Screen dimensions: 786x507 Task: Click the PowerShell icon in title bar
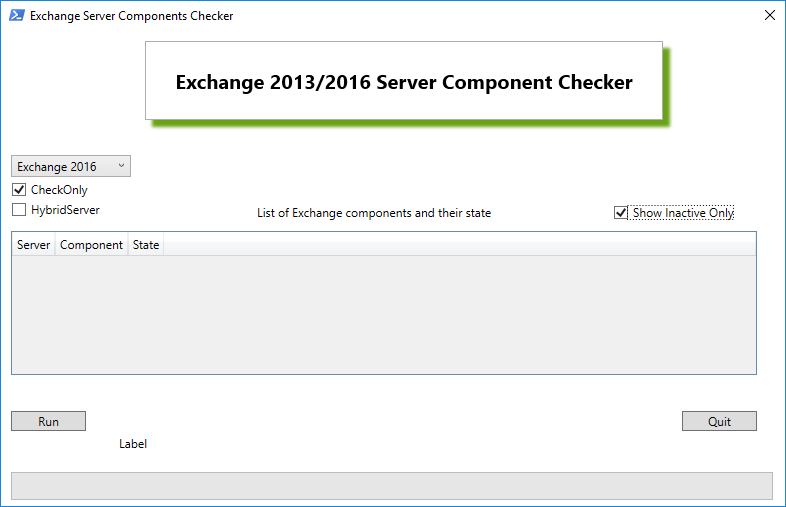click(x=17, y=16)
